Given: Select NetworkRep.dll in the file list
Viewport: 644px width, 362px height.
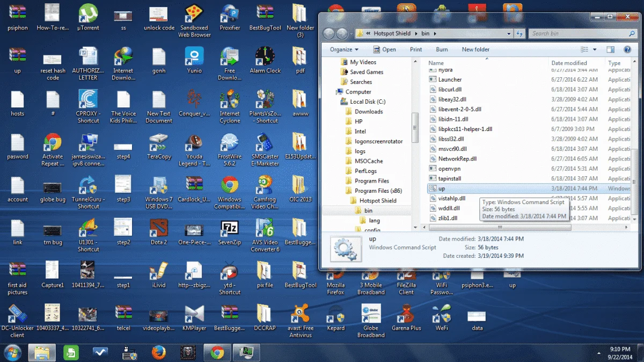Looking at the screenshot, I should point(457,159).
